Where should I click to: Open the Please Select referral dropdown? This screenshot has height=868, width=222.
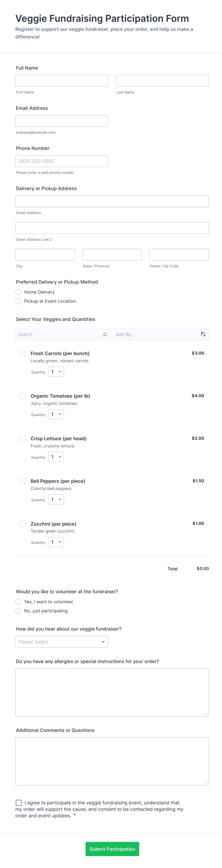point(62,642)
